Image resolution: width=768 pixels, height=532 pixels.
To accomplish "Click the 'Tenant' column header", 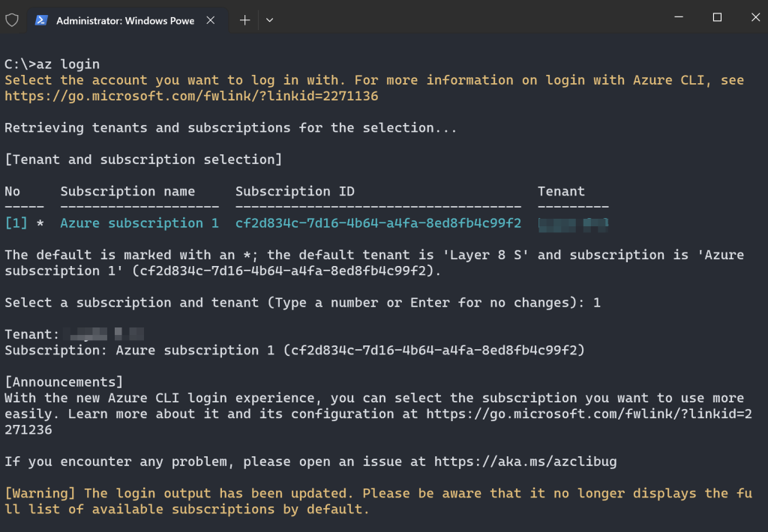I will click(x=561, y=191).
